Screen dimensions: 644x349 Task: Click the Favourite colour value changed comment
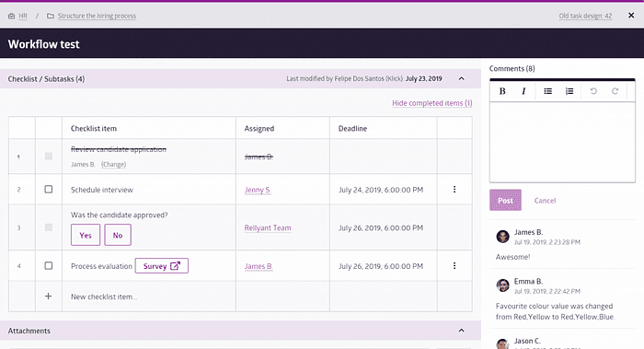point(556,311)
